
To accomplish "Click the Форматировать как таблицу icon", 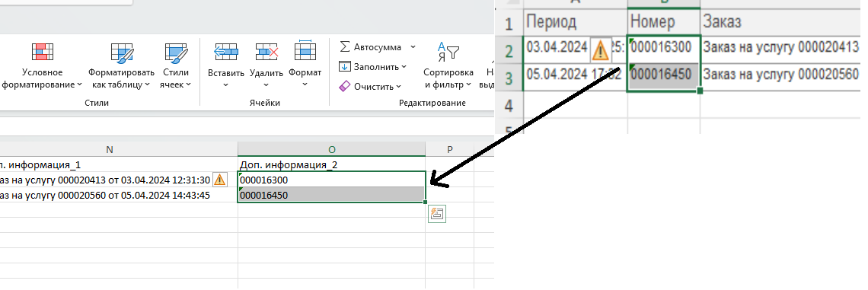I will 122,52.
